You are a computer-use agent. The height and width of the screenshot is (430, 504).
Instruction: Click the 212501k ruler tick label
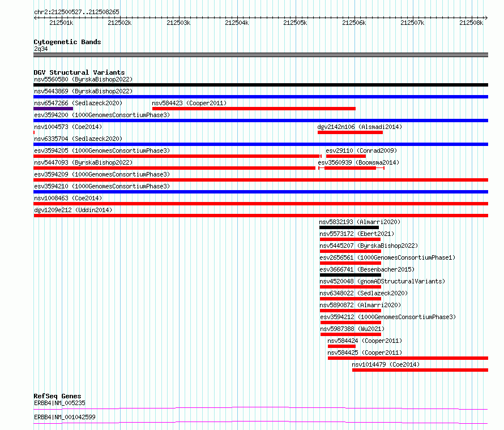(x=61, y=23)
